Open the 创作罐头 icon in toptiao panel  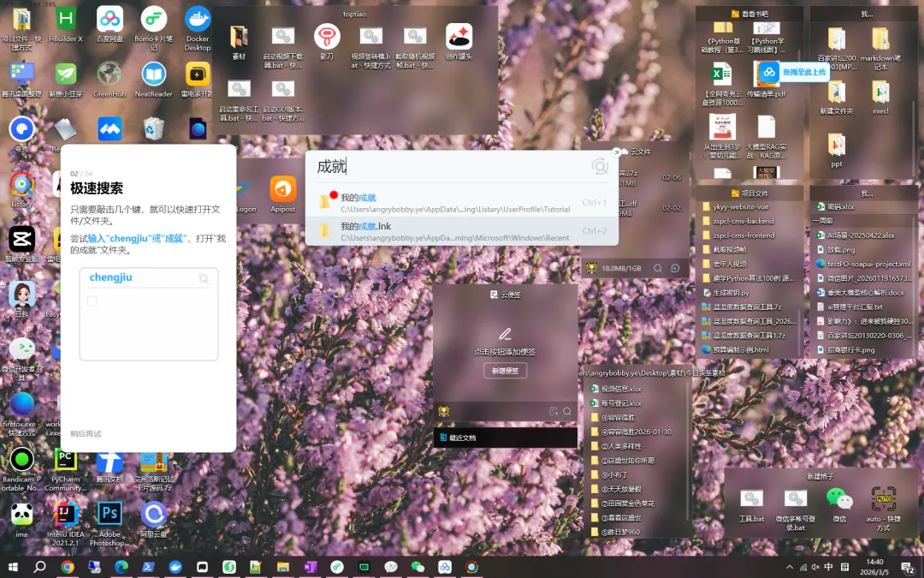tap(459, 43)
